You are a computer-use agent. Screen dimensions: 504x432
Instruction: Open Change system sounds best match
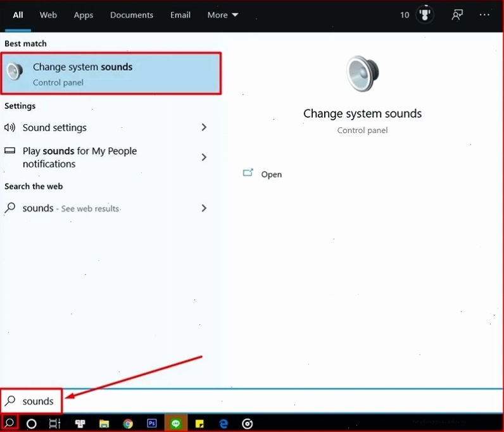111,73
